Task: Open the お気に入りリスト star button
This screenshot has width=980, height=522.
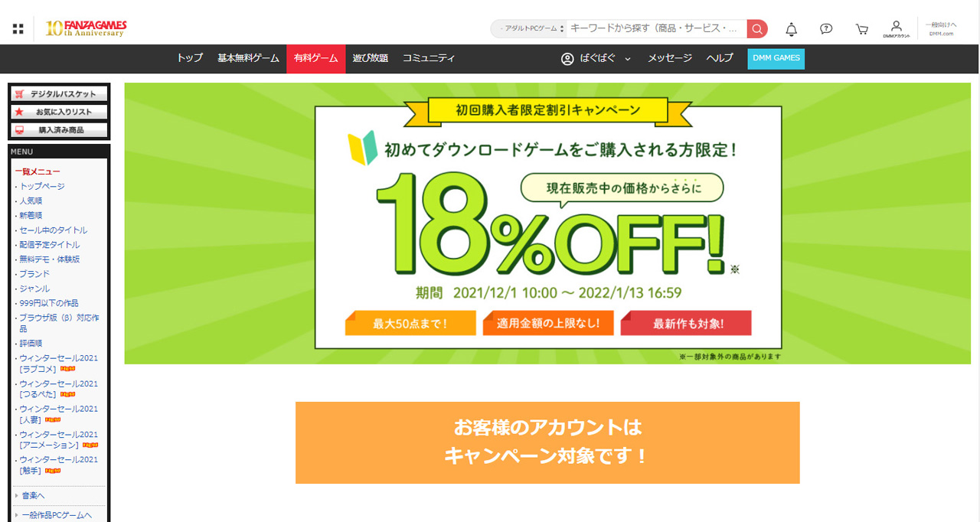Action: (59, 112)
